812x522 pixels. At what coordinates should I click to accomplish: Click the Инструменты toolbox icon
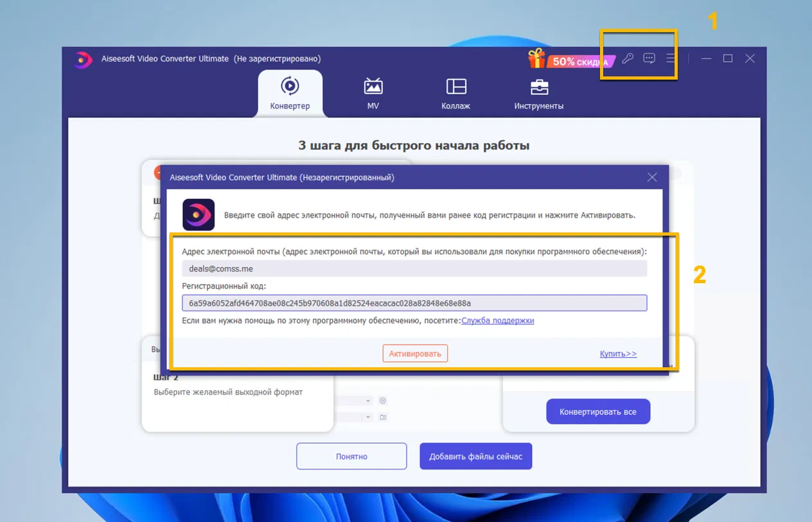click(x=539, y=87)
